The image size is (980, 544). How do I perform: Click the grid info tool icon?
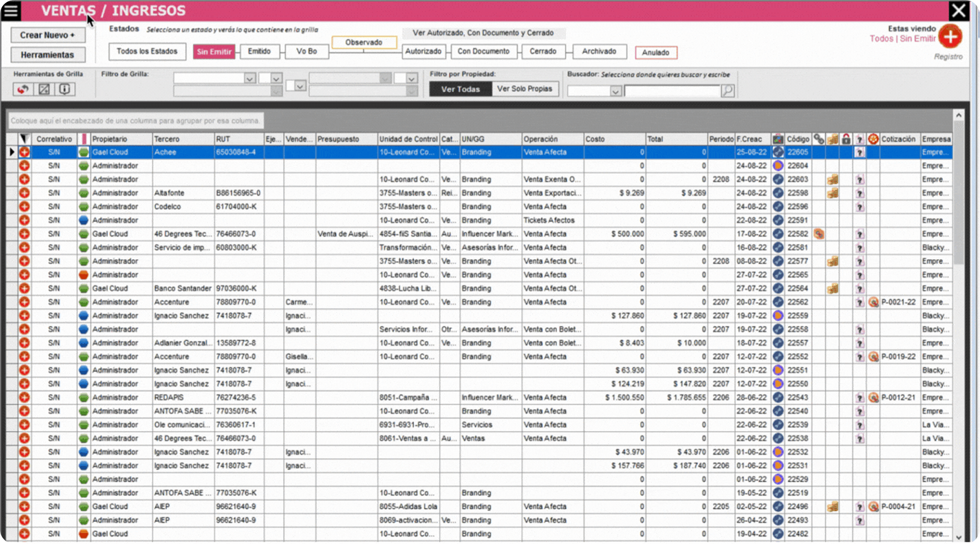pyautogui.click(x=65, y=89)
